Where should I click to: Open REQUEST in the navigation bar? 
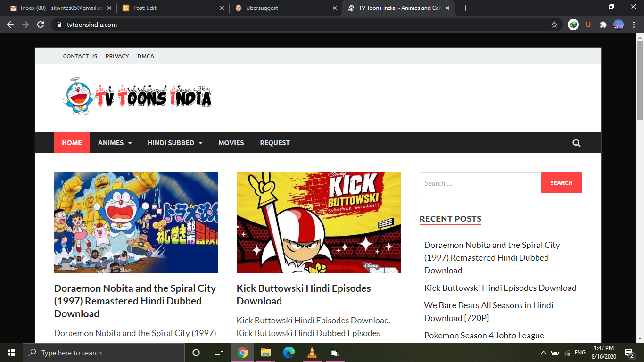[275, 143]
